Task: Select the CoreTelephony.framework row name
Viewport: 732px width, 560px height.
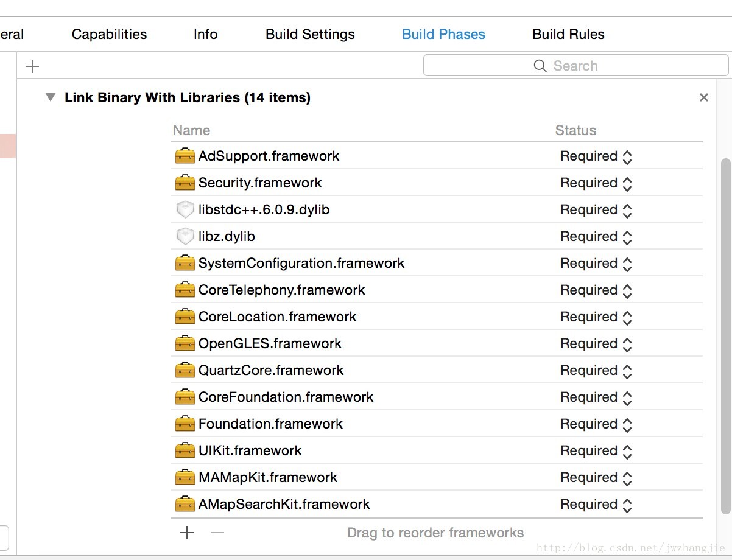Action: tap(281, 290)
